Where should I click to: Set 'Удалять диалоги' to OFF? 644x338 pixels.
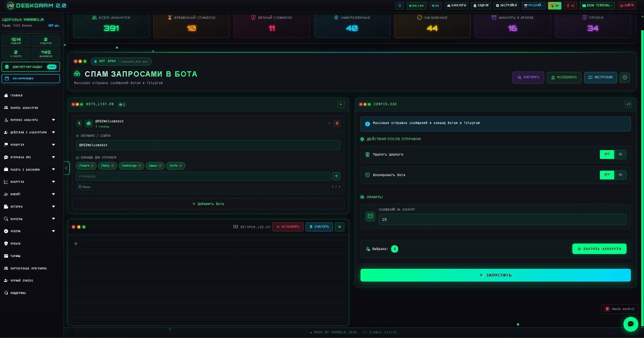pyautogui.click(x=607, y=155)
